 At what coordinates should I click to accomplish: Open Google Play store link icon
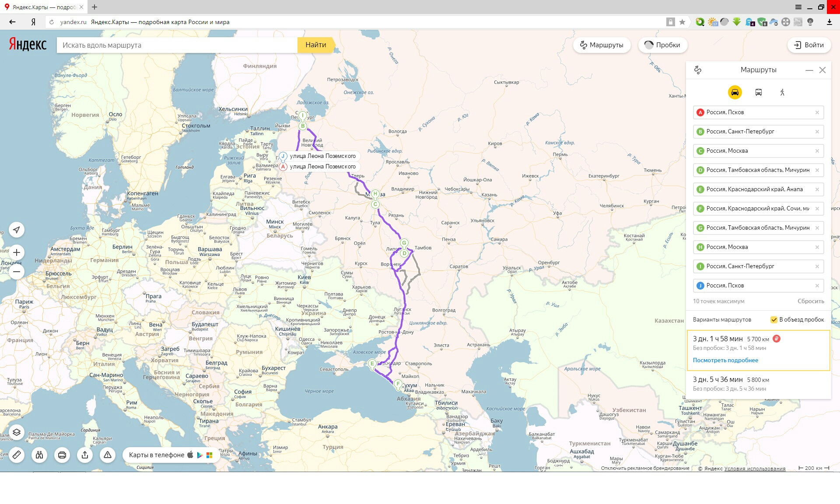(200, 455)
